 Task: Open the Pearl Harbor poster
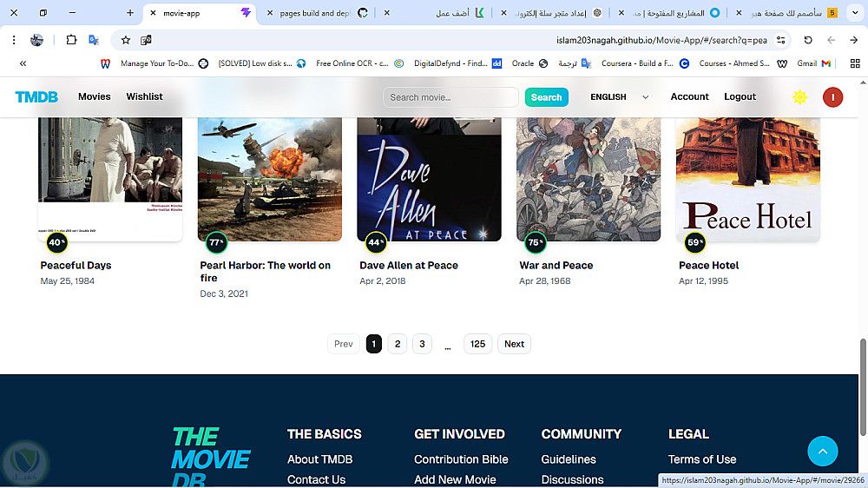point(270,179)
